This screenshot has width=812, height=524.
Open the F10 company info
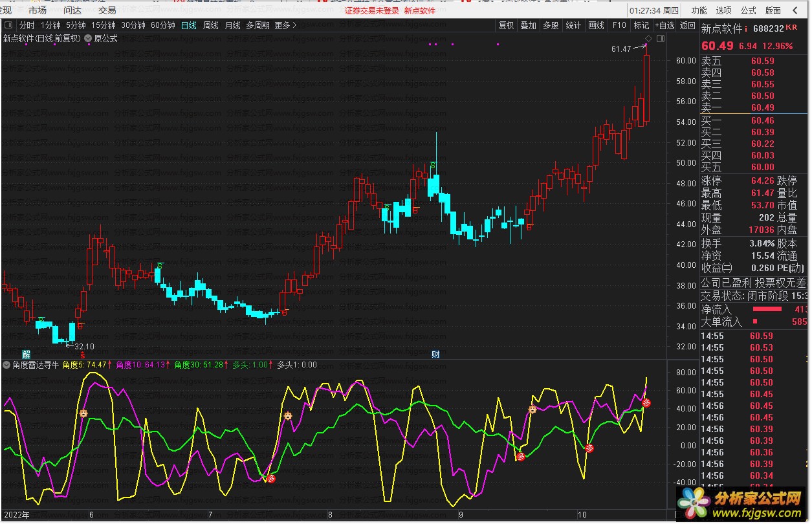[619, 25]
